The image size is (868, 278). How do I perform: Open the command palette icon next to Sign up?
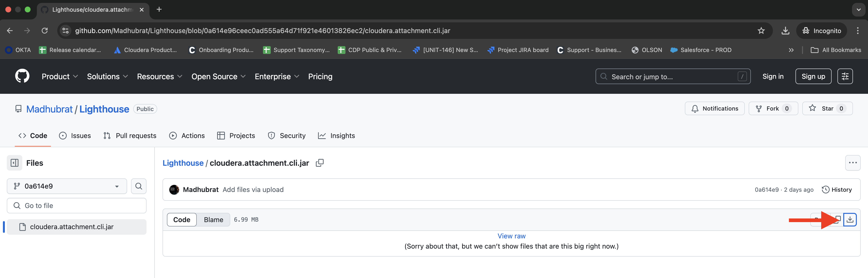point(845,76)
